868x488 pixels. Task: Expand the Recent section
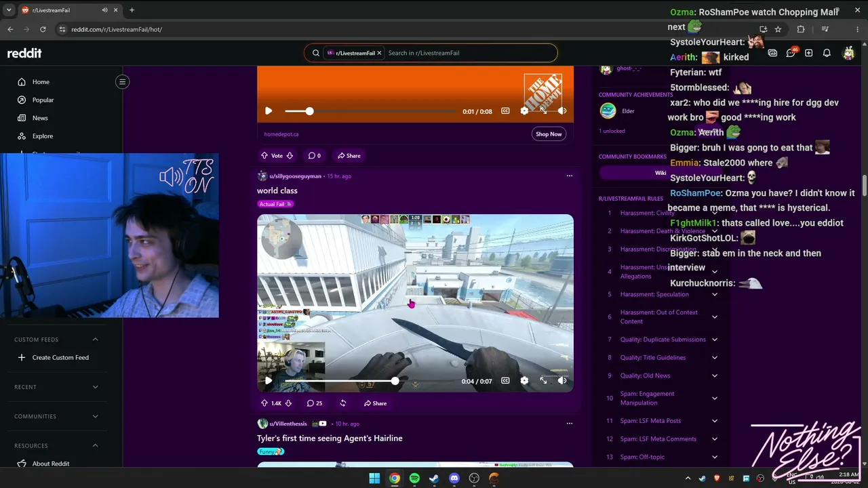[95, 387]
